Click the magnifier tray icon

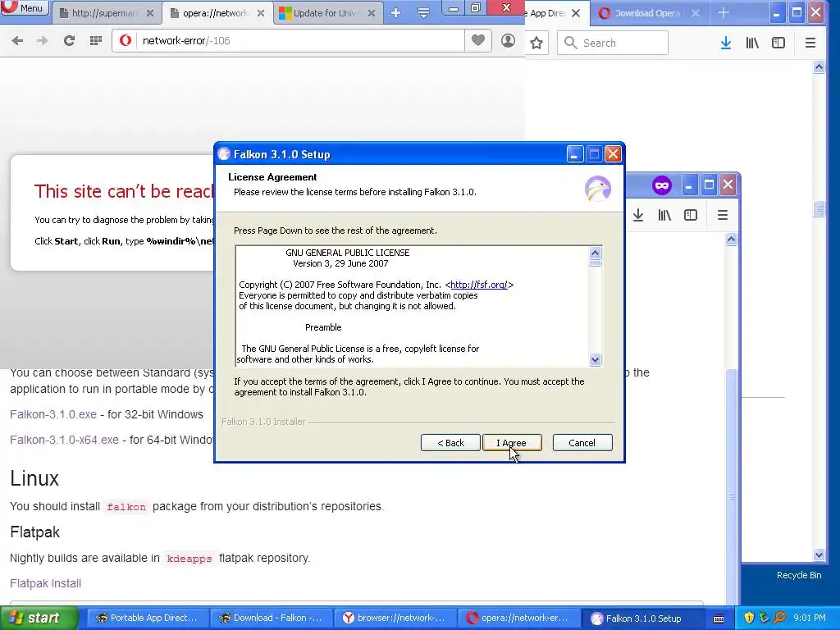(x=779, y=618)
